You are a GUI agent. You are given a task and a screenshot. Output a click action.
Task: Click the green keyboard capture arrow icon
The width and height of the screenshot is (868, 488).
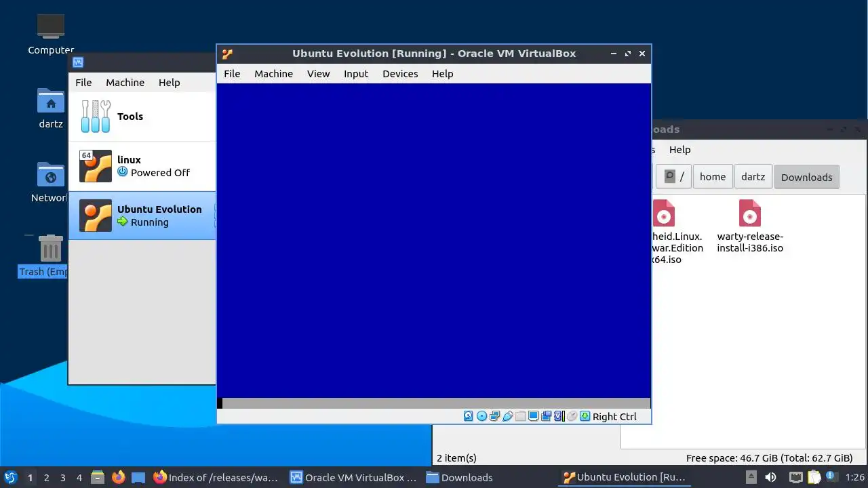tap(585, 416)
